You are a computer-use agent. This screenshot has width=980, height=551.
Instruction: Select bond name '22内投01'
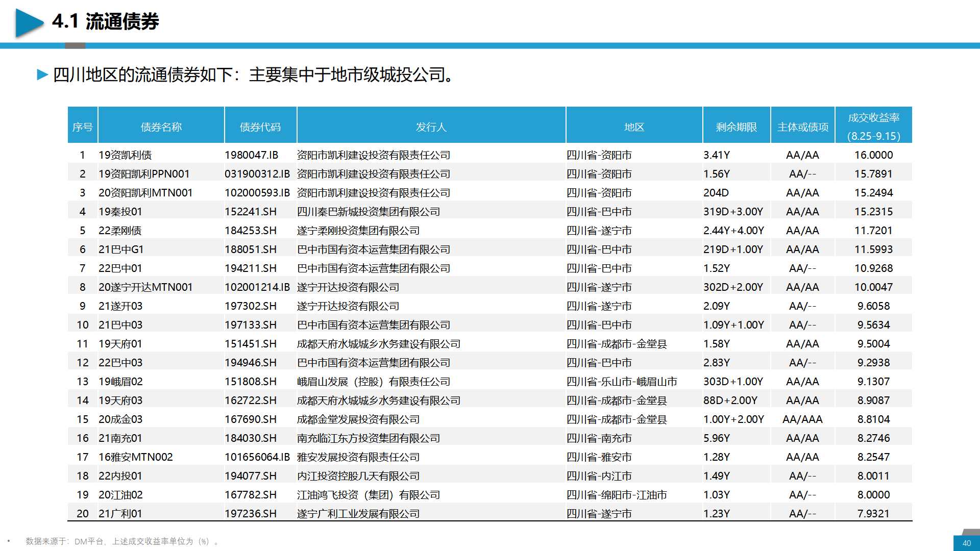(x=120, y=476)
